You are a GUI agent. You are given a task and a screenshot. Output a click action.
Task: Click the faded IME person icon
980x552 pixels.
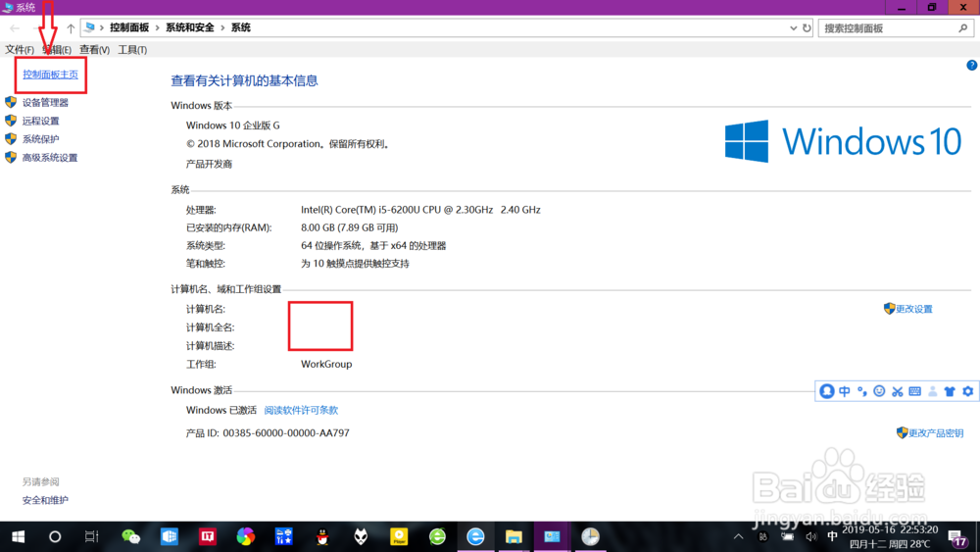933,391
